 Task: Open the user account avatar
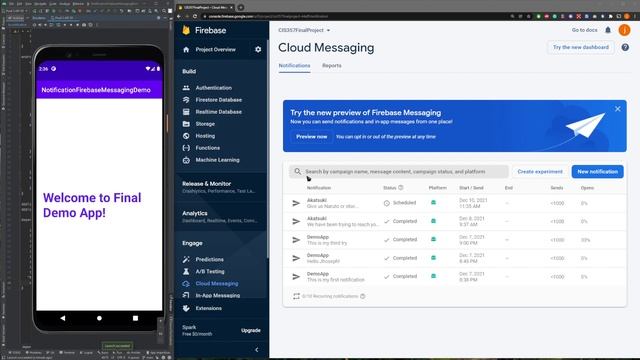click(624, 30)
